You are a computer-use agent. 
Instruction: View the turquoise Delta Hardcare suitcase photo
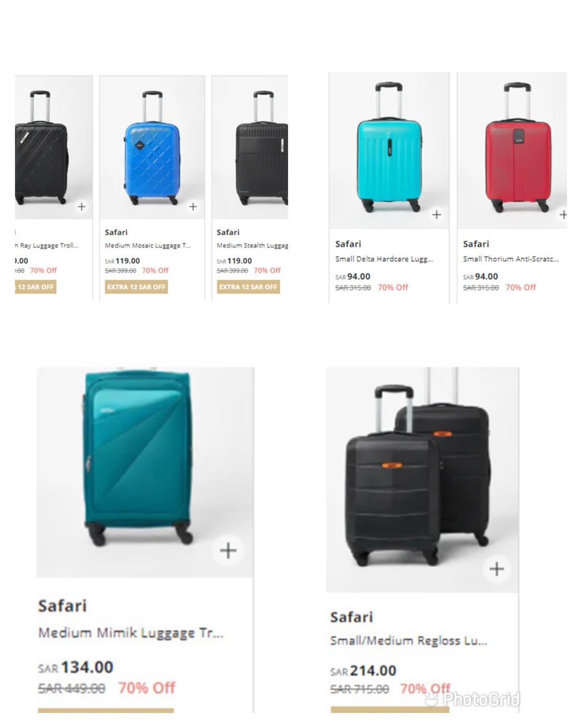pyautogui.click(x=389, y=150)
